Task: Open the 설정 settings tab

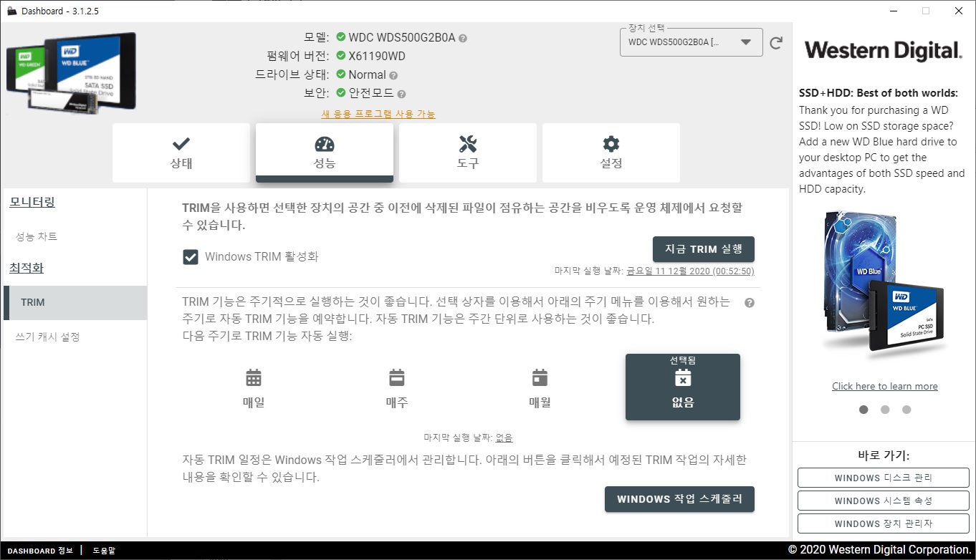Action: click(x=611, y=153)
